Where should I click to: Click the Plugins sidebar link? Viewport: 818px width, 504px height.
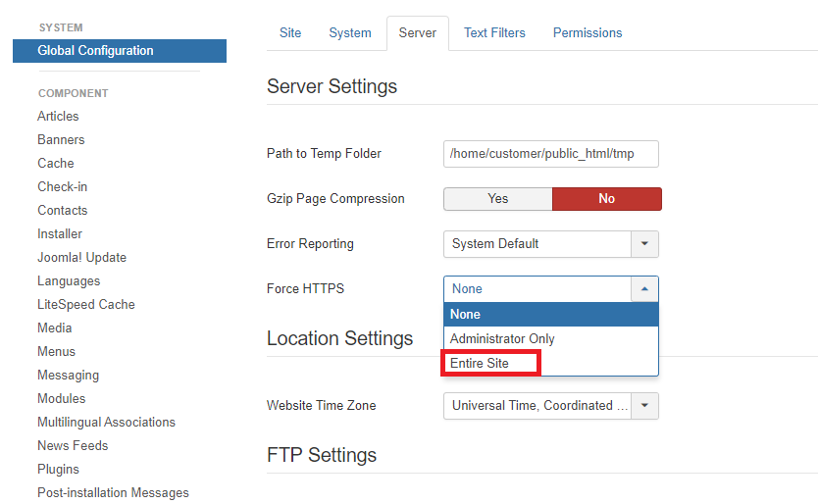(58, 470)
